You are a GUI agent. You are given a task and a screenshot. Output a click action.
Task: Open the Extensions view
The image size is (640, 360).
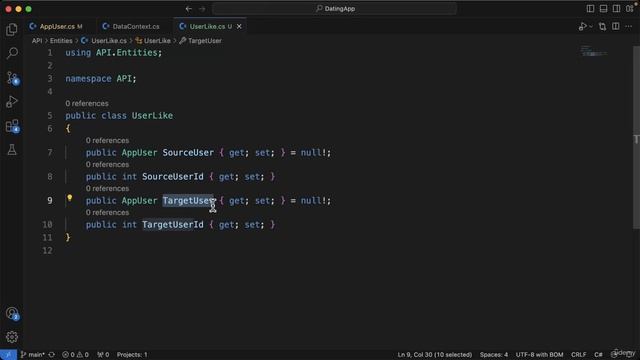point(12,126)
